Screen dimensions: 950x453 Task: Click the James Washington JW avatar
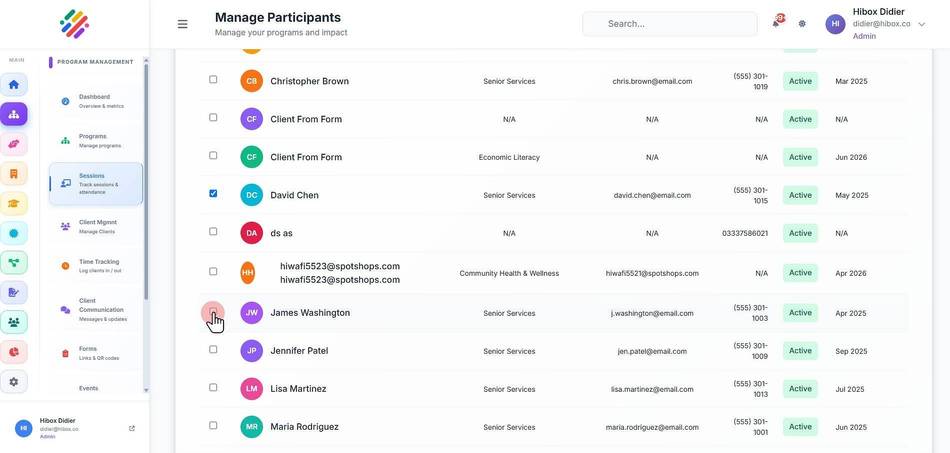251,313
